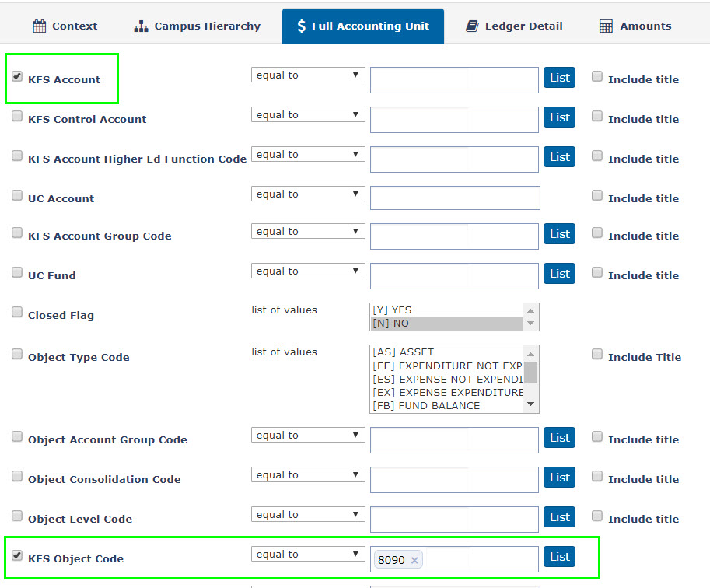Uncheck the KFS Account checkbox

(17, 76)
